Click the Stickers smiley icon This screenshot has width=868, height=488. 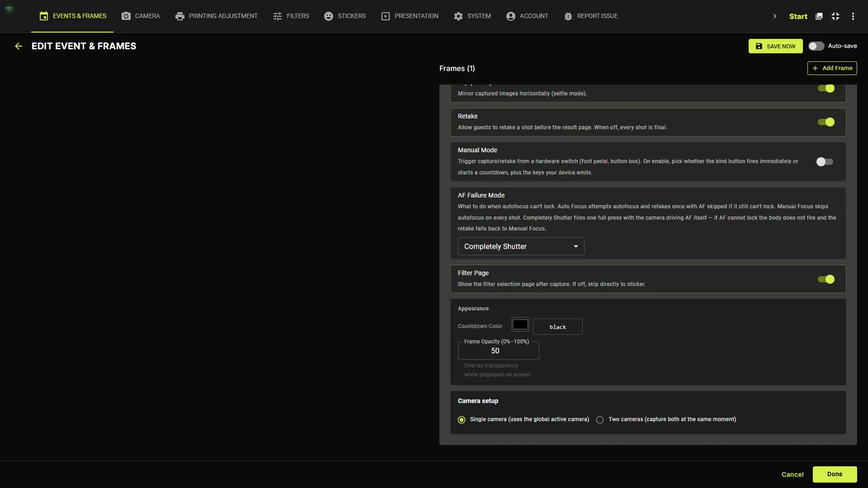(329, 16)
